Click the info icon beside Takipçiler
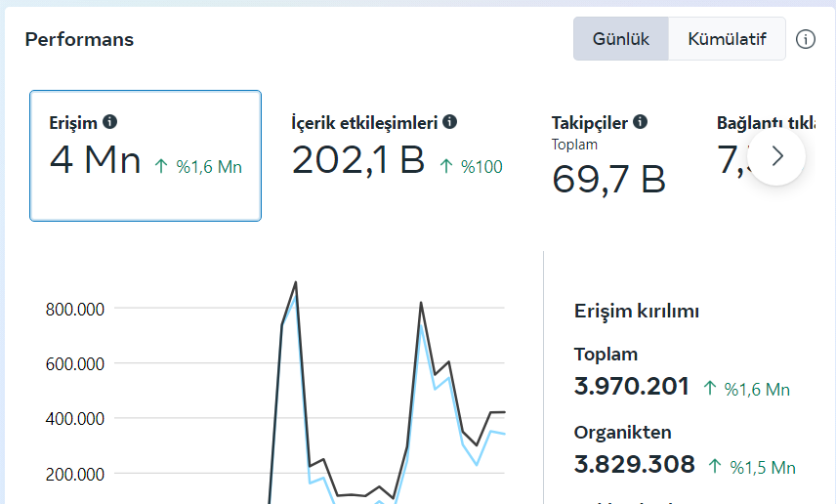 [x=640, y=121]
